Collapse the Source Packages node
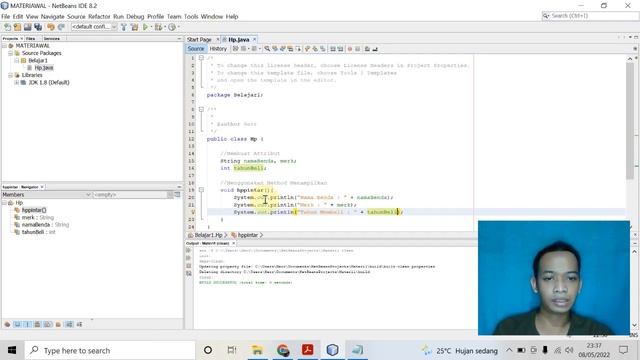 pos(11,53)
